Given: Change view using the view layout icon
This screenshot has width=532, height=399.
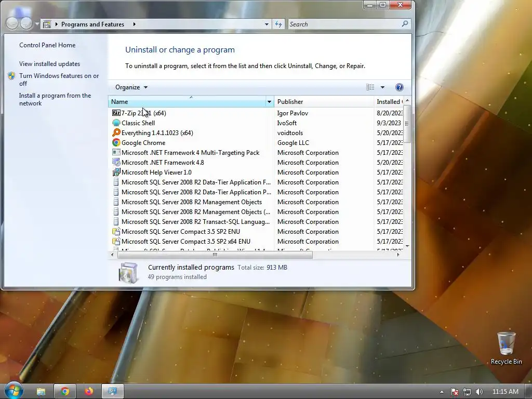Looking at the screenshot, I should [x=370, y=87].
